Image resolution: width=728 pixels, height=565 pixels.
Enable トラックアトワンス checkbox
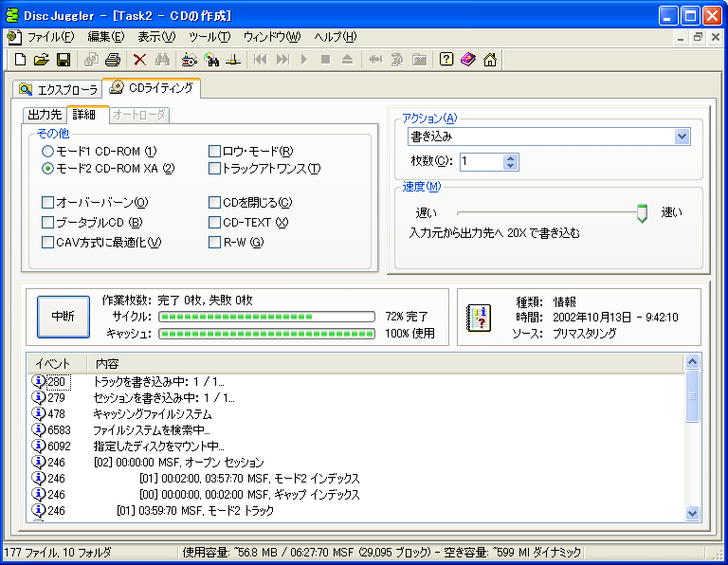click(214, 169)
